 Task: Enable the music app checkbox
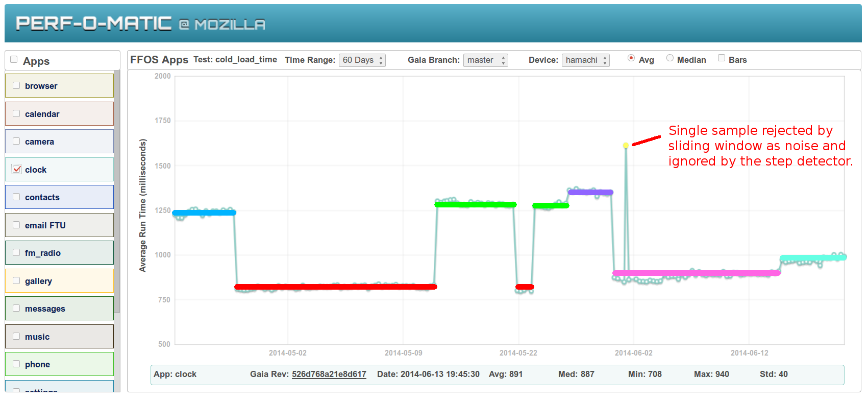click(x=16, y=336)
